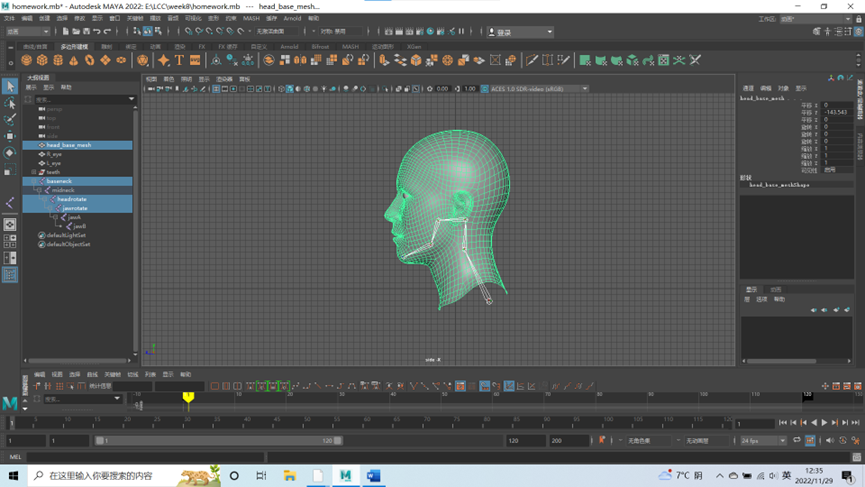Image resolution: width=865 pixels, height=487 pixels.
Task: Click the range slider bar handle
Action: point(218,441)
